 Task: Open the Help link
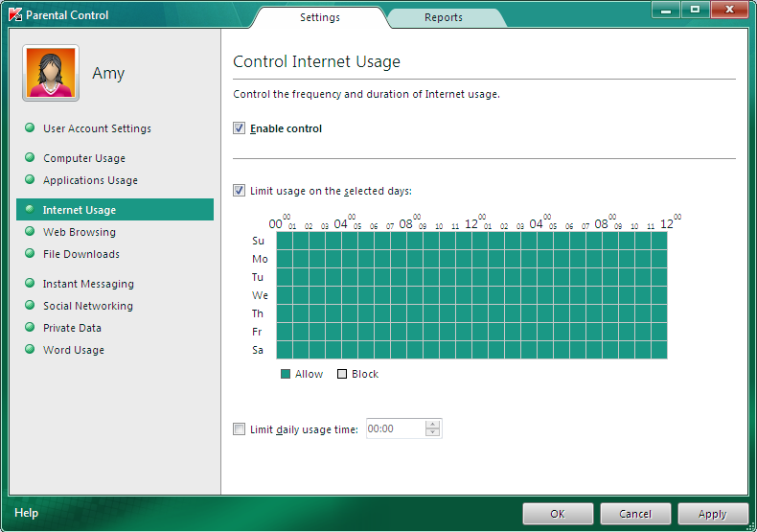pos(26,513)
